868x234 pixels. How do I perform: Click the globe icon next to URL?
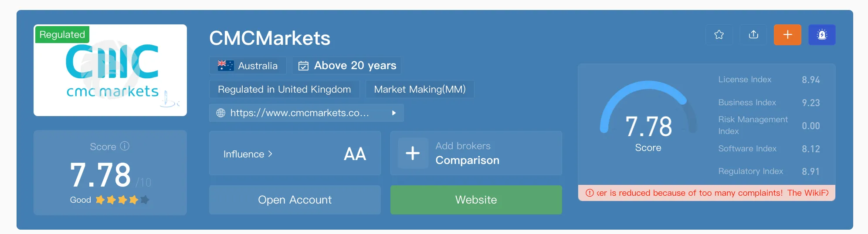[x=221, y=113]
